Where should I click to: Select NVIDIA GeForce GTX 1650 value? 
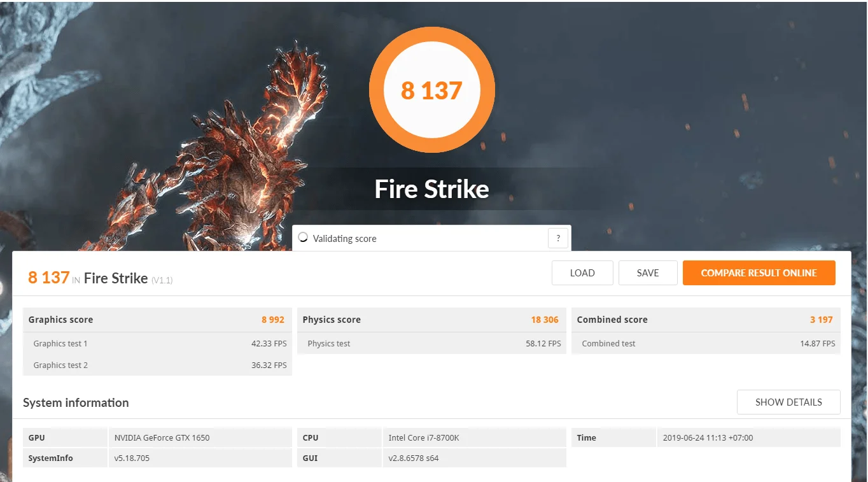coord(162,437)
